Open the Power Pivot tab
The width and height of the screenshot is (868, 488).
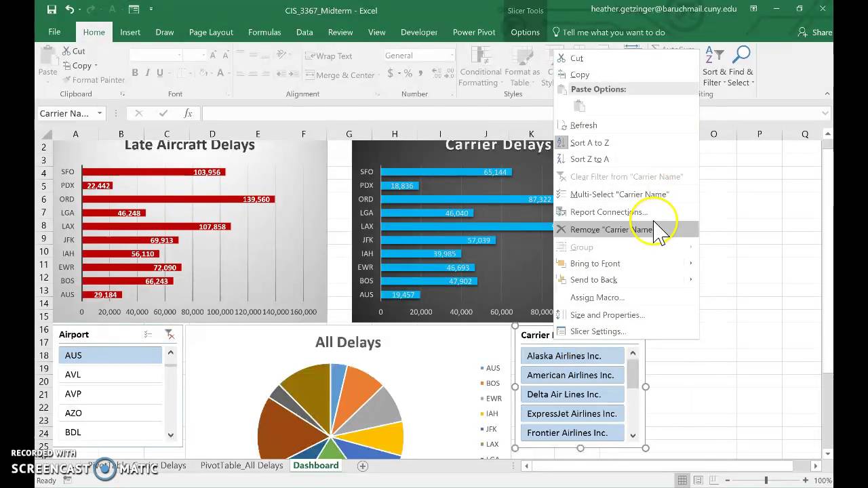[474, 32]
